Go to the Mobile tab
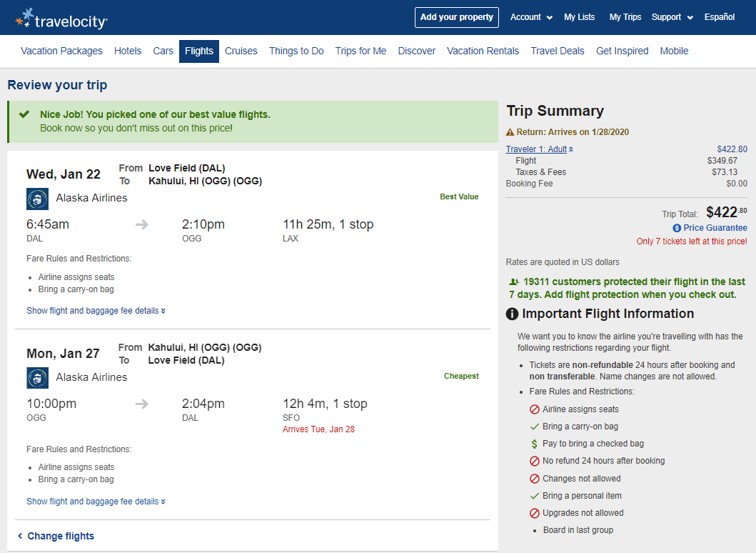The height and width of the screenshot is (553, 756). 674,51
